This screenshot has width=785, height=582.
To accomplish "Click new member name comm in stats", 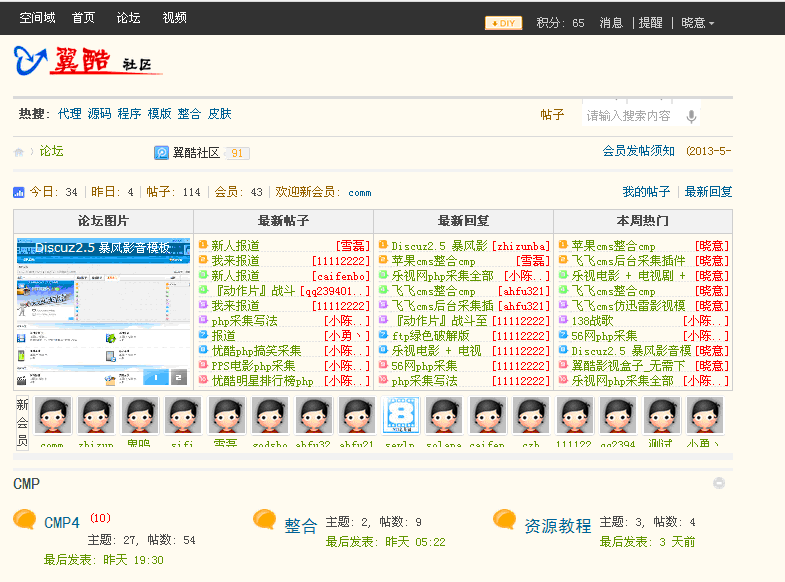I will tap(360, 193).
